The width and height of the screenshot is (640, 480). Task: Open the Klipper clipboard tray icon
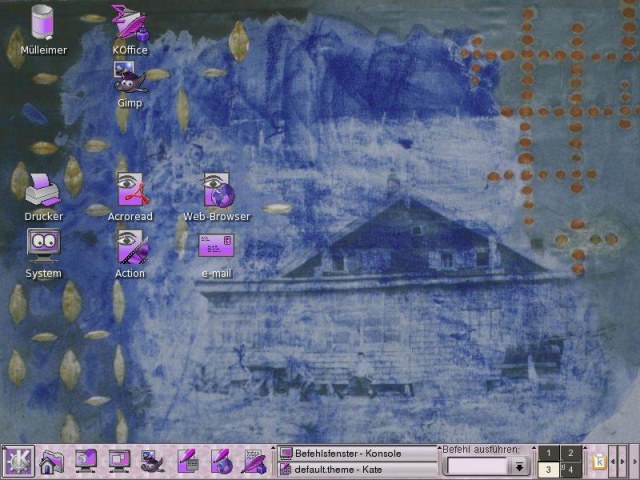(599, 461)
